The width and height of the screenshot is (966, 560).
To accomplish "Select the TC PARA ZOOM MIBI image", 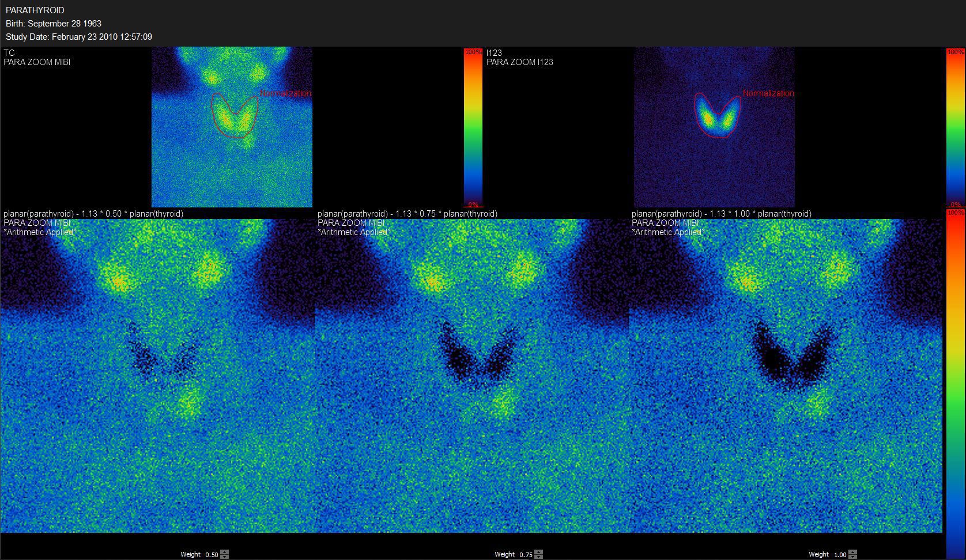I will tap(232, 167).
